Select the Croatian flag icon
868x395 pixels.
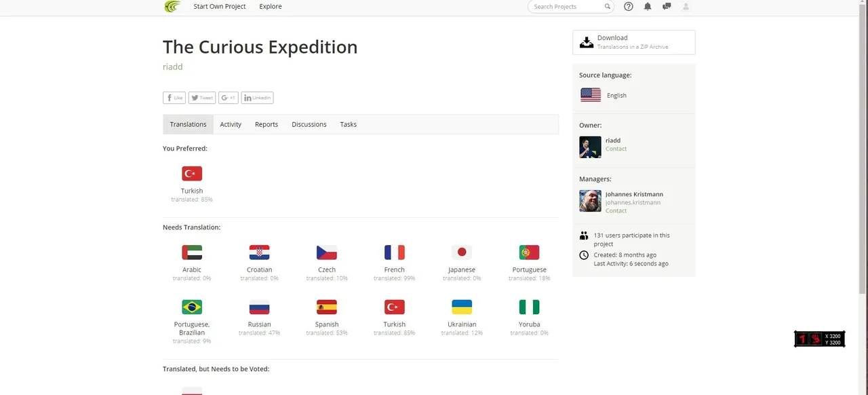[x=259, y=252]
